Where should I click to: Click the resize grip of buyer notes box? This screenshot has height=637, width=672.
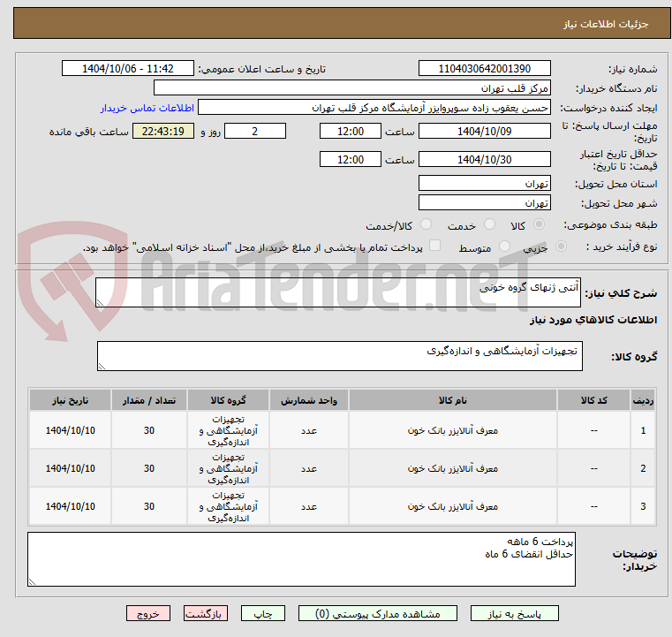coord(32,581)
